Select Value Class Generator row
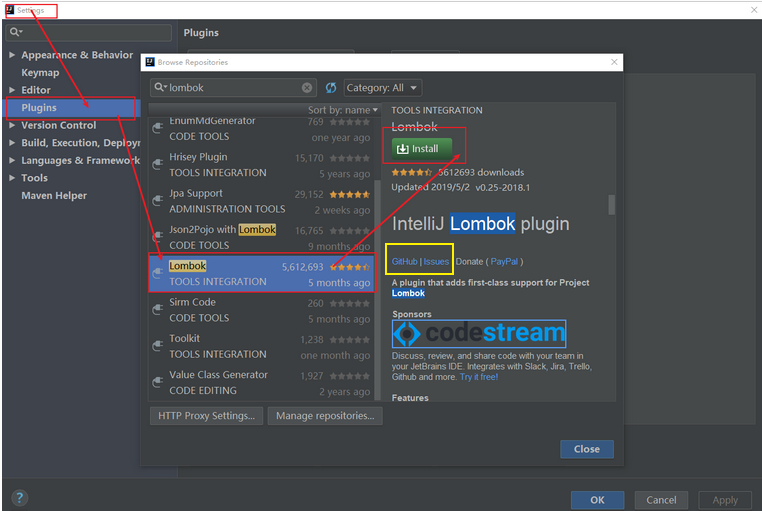The image size is (762, 511). 262,383
